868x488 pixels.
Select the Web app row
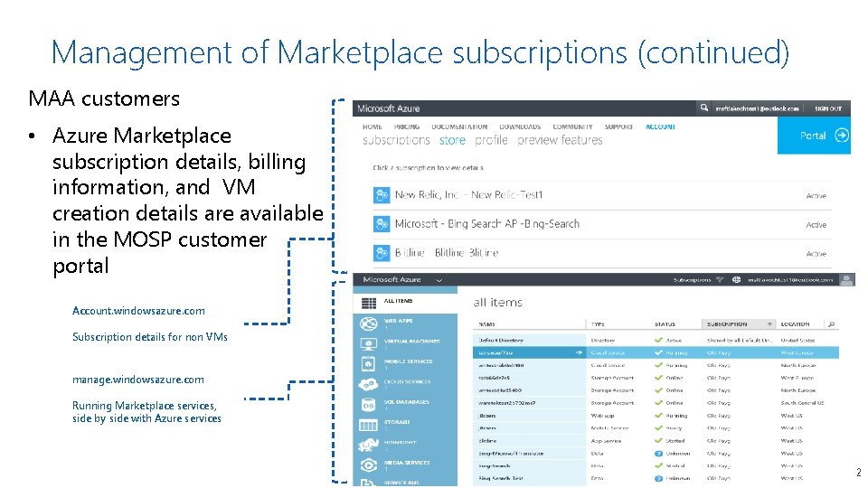coord(656,416)
